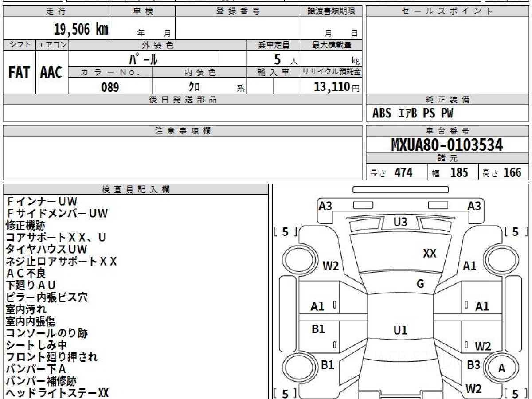Click the 最大積載量 header
The width and height of the screenshot is (532, 399).
tap(332, 45)
